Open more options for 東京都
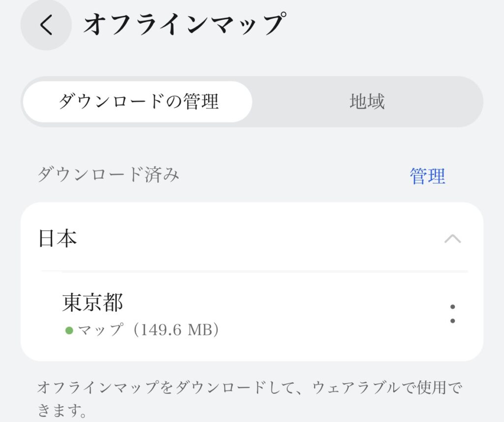The height and width of the screenshot is (422, 504). 452,314
